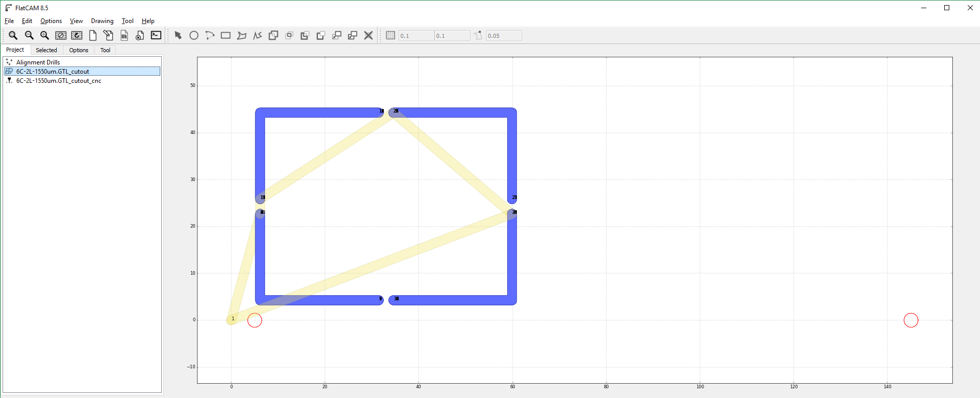Click the Update Geometry (Ok) icon
The image size is (980, 398).
coord(124,35)
